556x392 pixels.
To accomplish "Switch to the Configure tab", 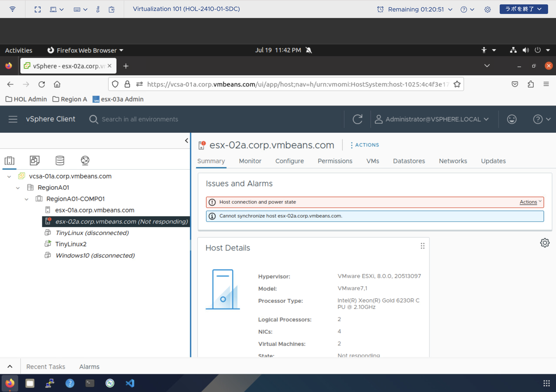I will pos(289,161).
